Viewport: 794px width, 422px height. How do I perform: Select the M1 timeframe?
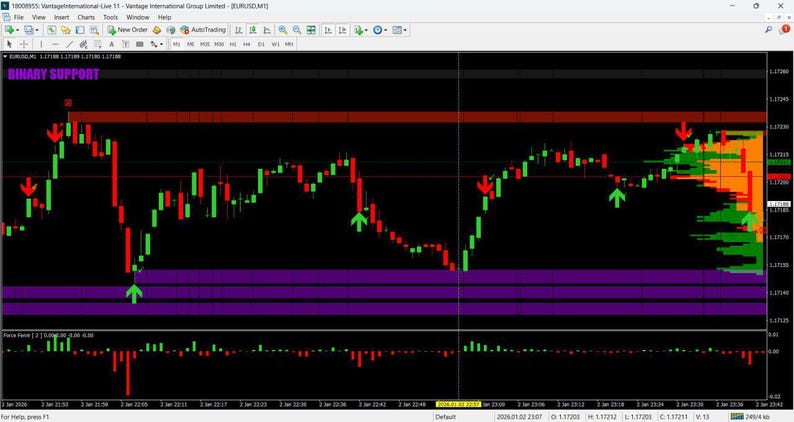coord(177,44)
